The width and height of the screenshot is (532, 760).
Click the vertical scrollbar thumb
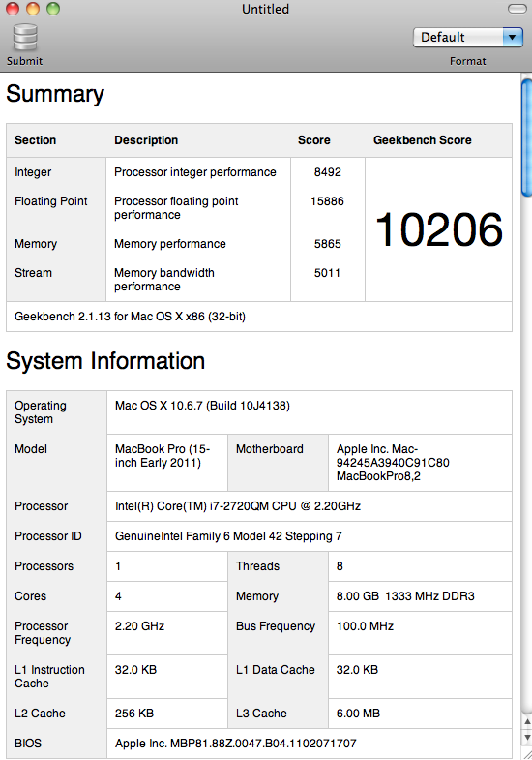[526, 137]
